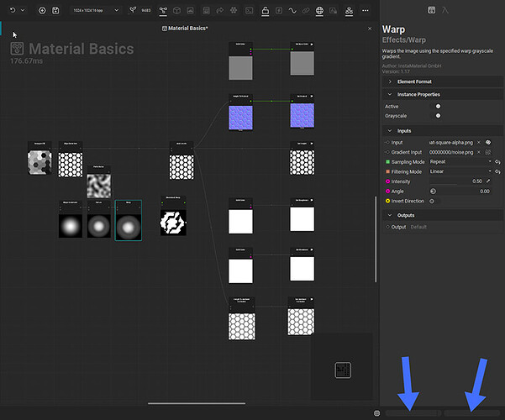This screenshot has width=505, height=420.
Task: Click the lock icon in the top toolbar
Action: [265, 11]
